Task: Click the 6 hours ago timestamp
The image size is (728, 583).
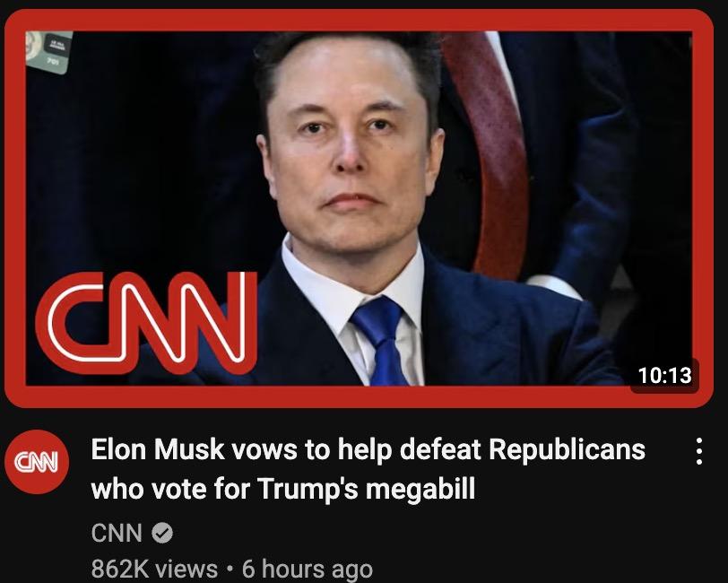Action: point(308,569)
